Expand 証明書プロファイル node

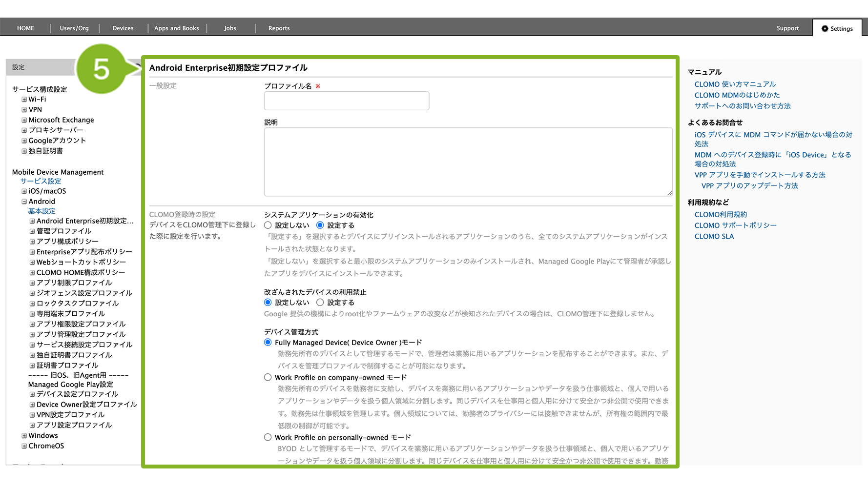pyautogui.click(x=32, y=366)
